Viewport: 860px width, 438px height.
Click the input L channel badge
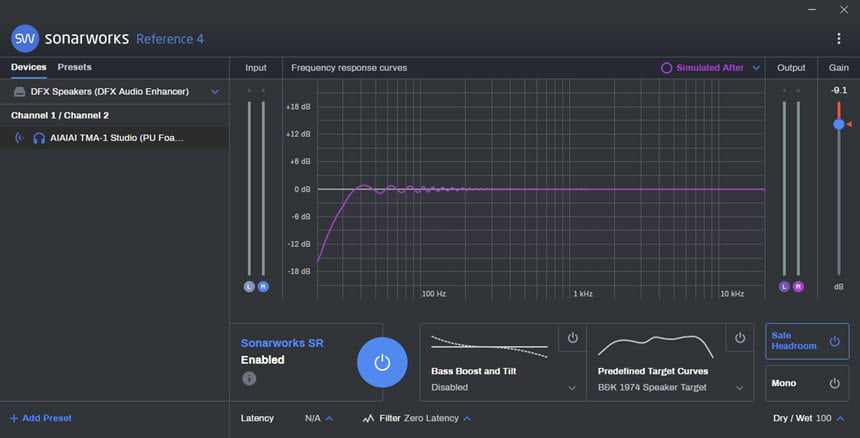(249, 286)
